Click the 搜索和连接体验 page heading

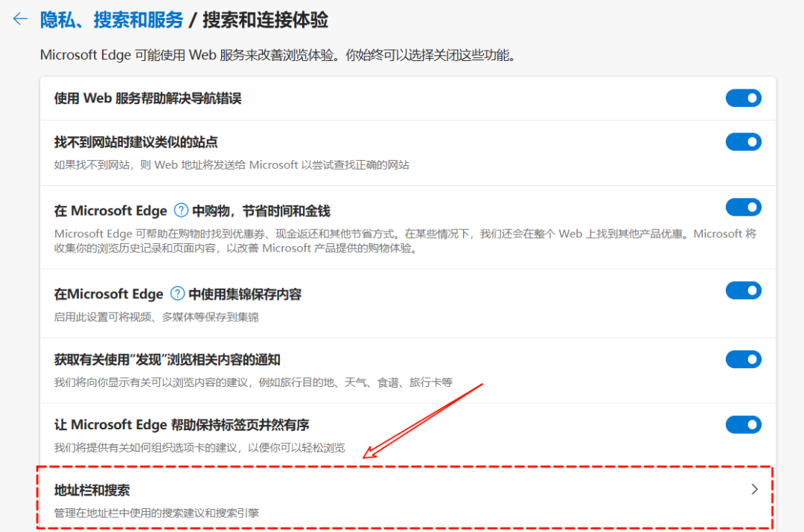pyautogui.click(x=265, y=20)
